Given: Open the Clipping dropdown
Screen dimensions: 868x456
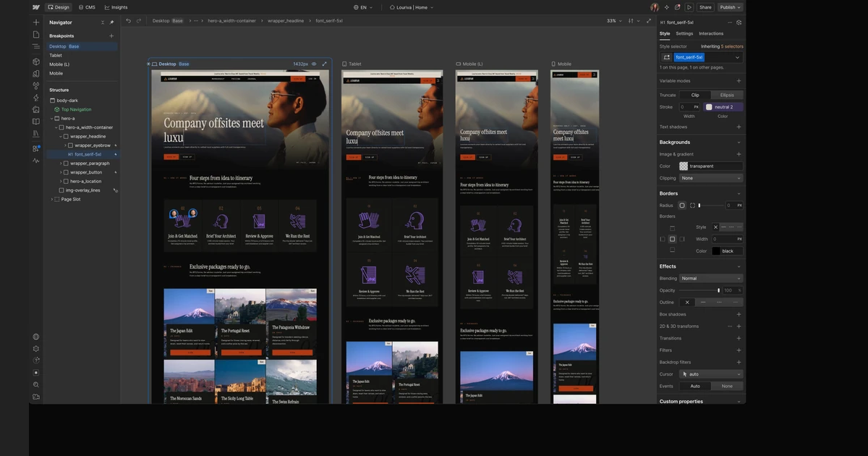Looking at the screenshot, I should pyautogui.click(x=711, y=178).
